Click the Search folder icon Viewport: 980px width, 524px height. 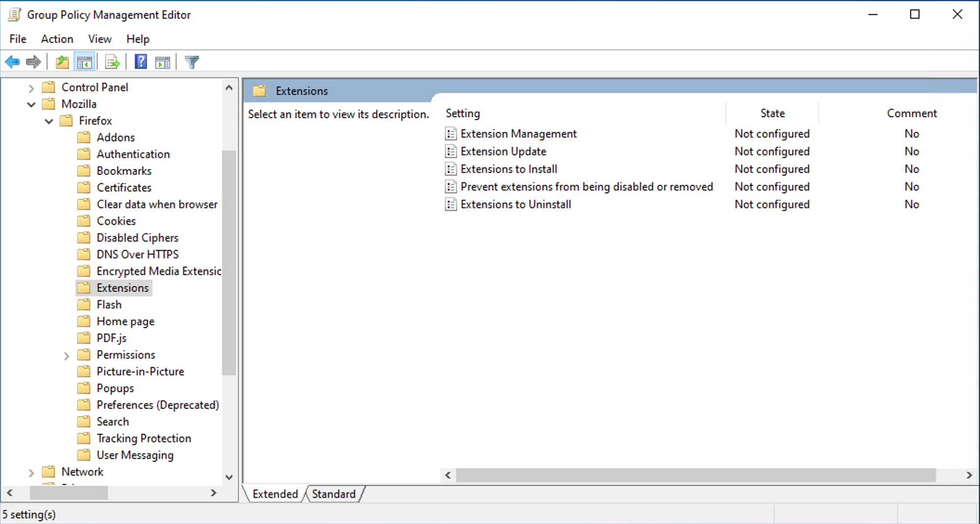tap(84, 422)
